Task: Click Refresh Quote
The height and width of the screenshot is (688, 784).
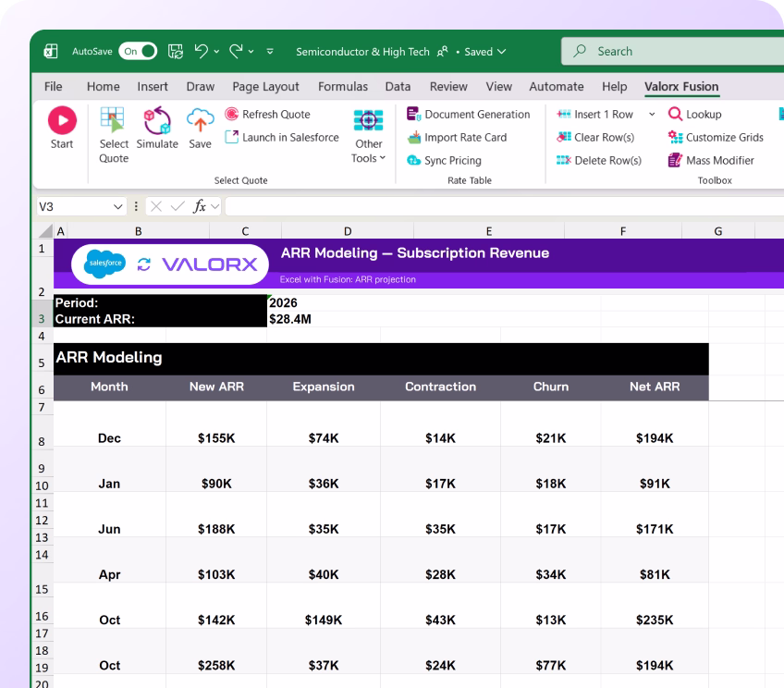Action: [267, 115]
